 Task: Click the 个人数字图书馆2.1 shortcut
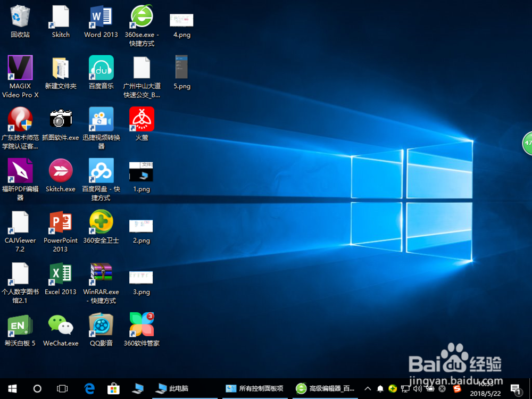pyautogui.click(x=20, y=283)
